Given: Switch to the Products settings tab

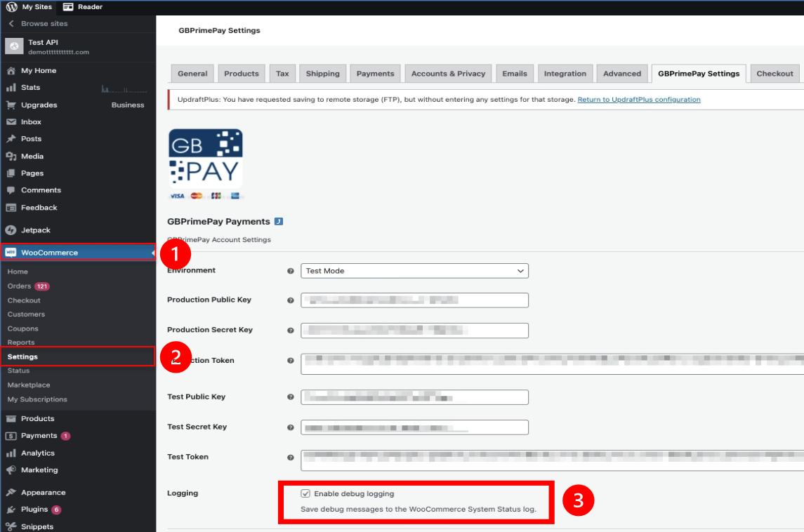Looking at the screenshot, I should point(242,73).
